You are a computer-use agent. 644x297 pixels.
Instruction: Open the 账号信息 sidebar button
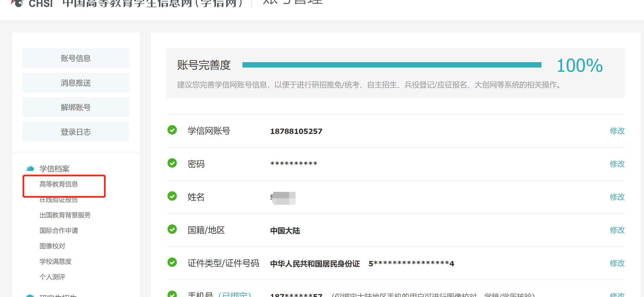coord(76,58)
